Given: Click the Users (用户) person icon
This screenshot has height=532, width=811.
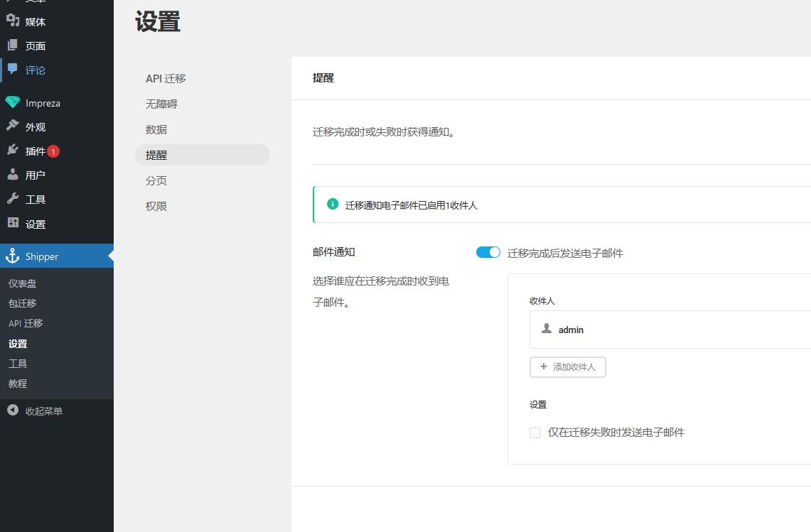Looking at the screenshot, I should pos(13,175).
